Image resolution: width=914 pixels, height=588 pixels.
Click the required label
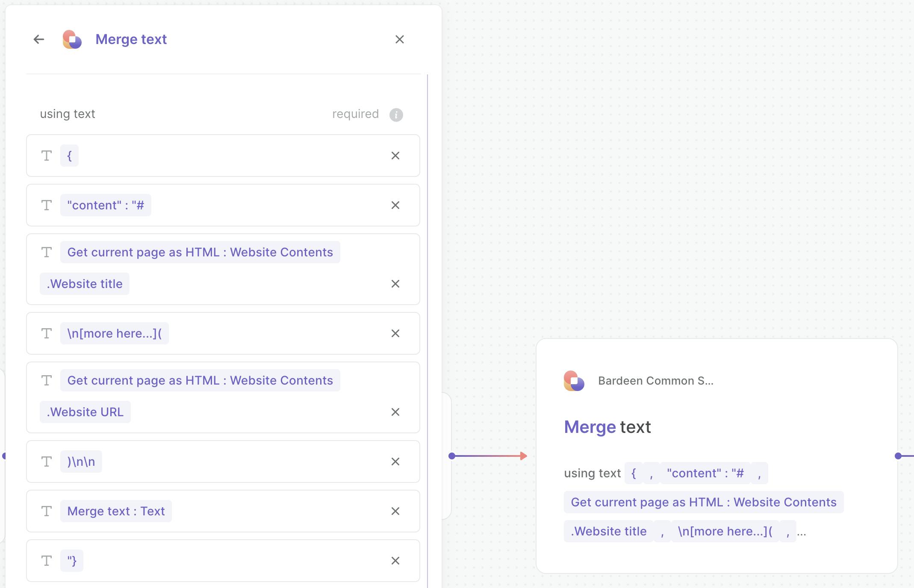pyautogui.click(x=356, y=114)
